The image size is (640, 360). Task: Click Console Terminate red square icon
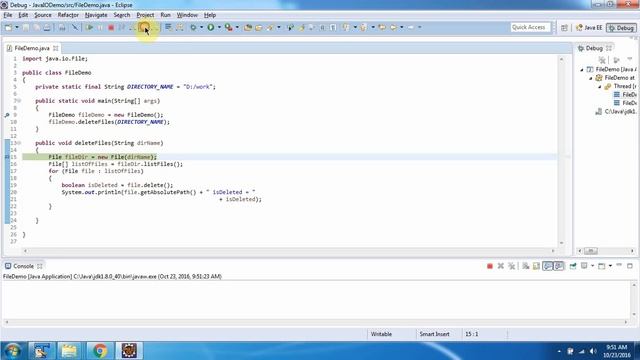click(x=490, y=266)
